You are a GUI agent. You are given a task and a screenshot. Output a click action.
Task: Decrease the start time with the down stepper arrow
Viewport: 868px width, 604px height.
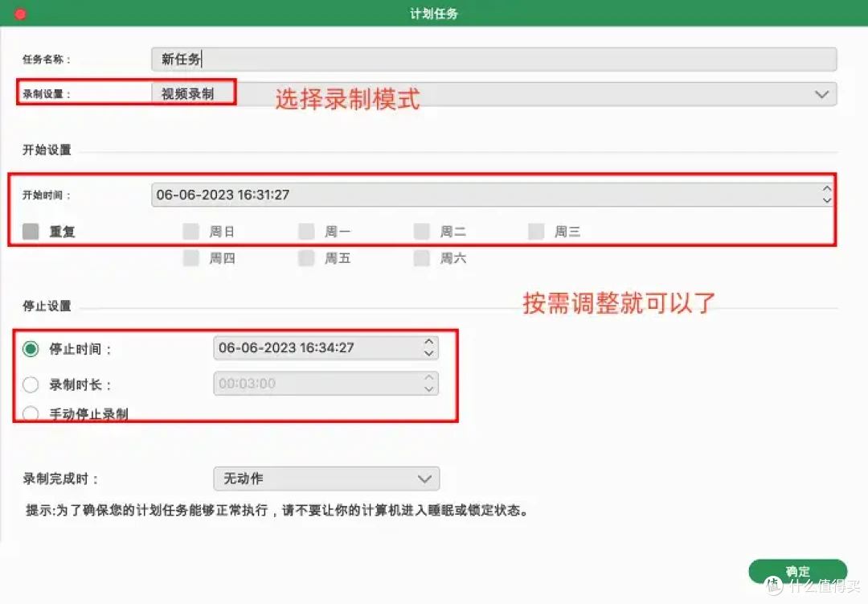826,200
